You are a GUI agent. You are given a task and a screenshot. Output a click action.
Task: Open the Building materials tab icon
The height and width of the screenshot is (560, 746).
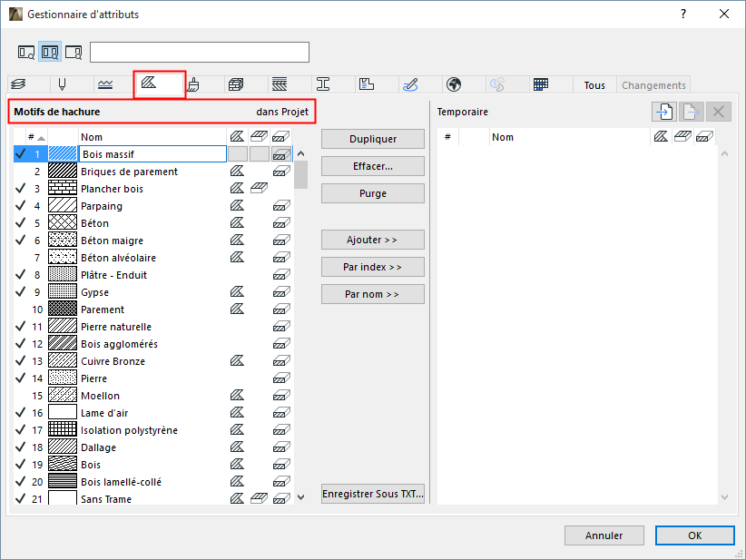[x=236, y=84]
